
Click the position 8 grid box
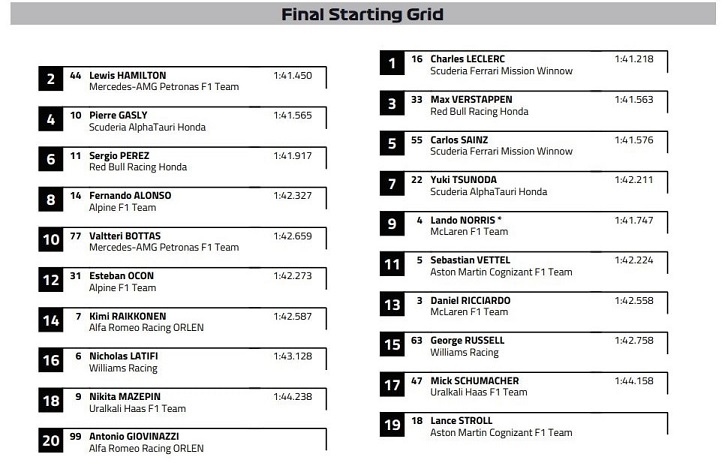tap(182, 200)
